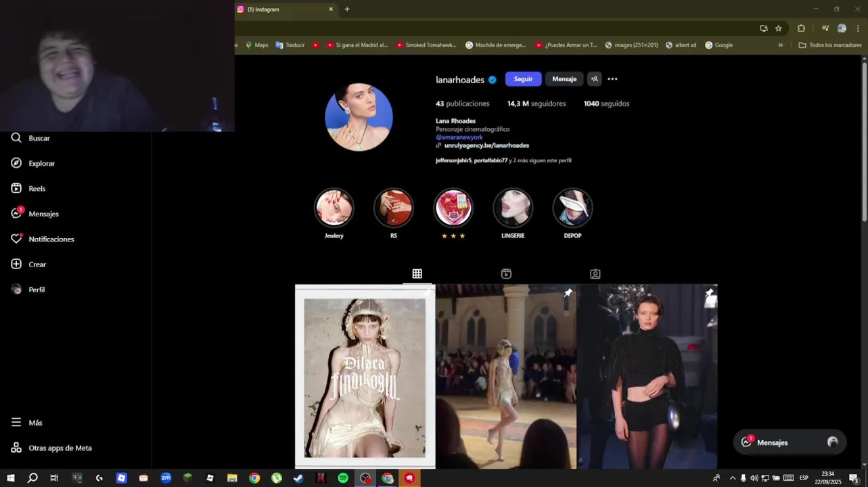Open Steam from the taskbar

298,478
